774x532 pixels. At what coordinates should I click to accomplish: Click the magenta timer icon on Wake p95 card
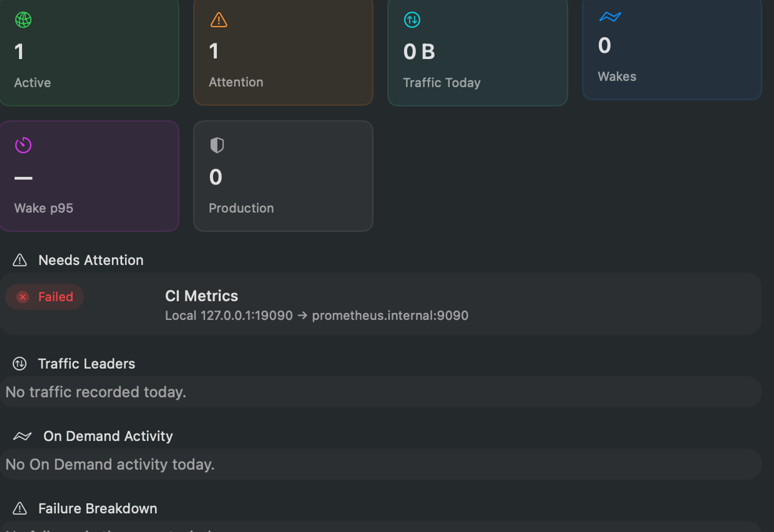tap(23, 145)
